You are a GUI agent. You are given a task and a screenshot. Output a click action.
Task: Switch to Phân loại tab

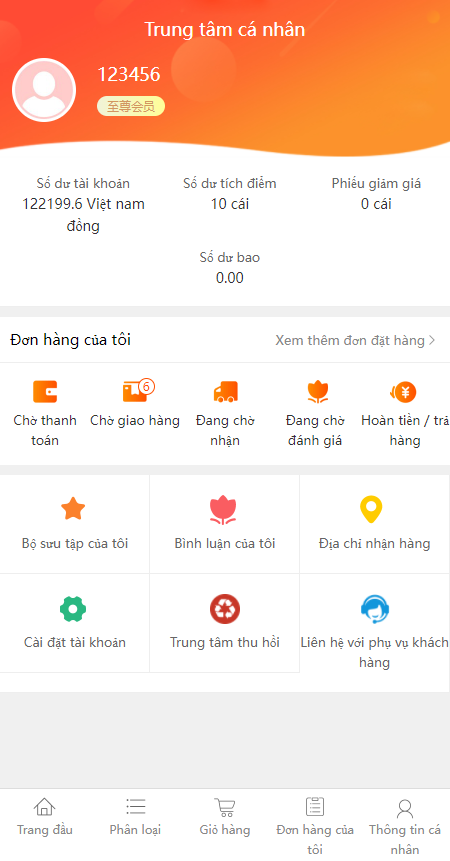135,817
